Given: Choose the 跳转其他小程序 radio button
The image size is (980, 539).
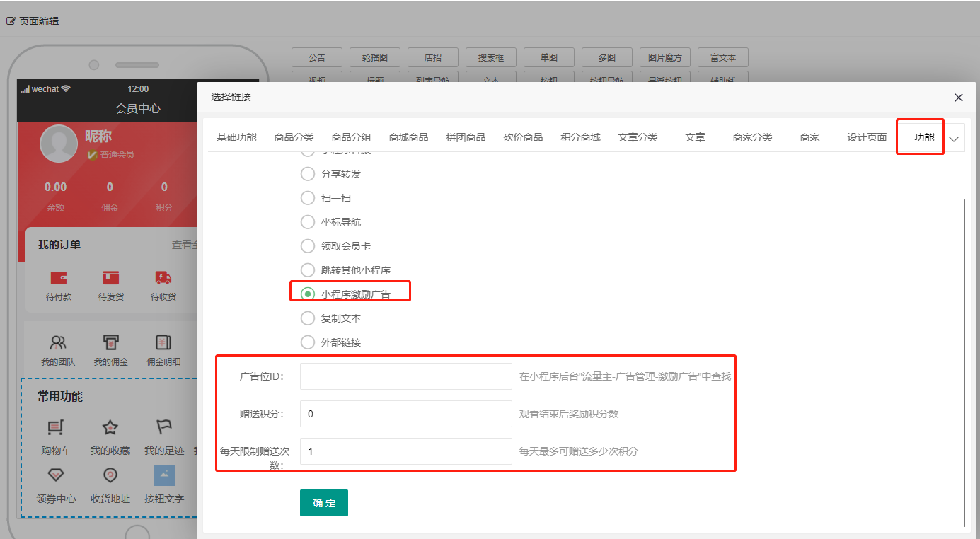Looking at the screenshot, I should pos(308,270).
